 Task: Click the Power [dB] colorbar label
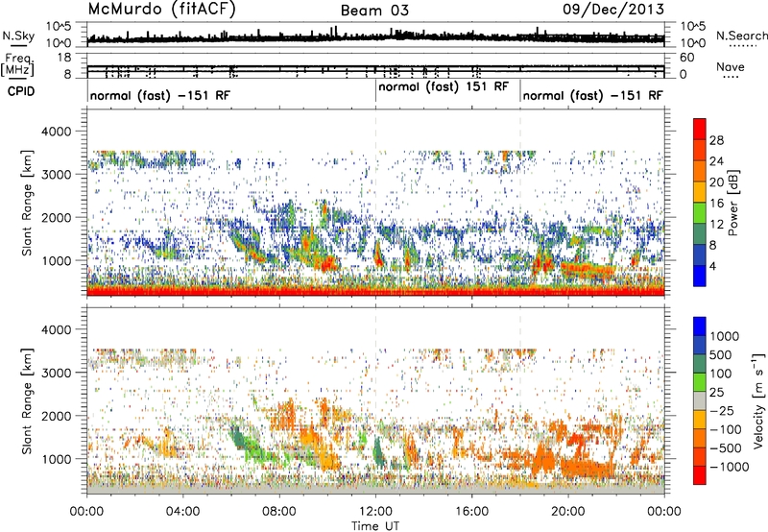(732, 203)
